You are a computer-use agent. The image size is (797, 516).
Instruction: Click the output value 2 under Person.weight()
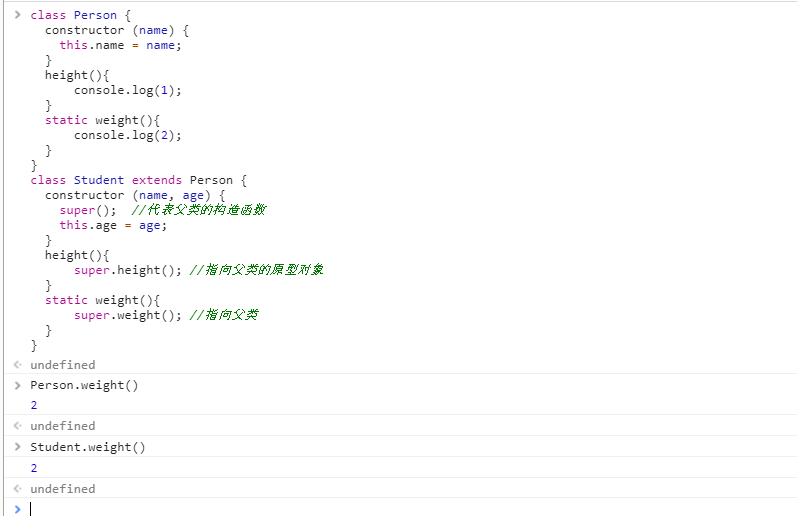(34, 405)
